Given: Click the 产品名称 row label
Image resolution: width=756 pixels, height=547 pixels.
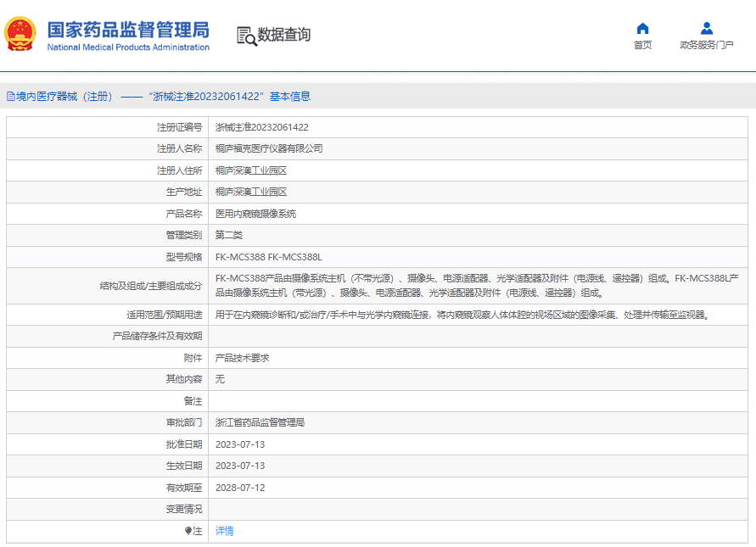Looking at the screenshot, I should (x=184, y=214).
